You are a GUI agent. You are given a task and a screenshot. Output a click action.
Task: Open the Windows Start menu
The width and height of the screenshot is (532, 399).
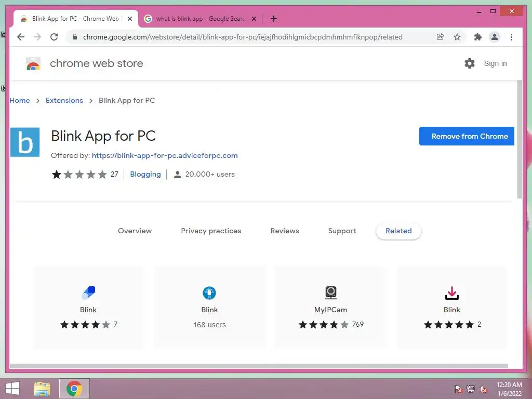[x=12, y=389]
